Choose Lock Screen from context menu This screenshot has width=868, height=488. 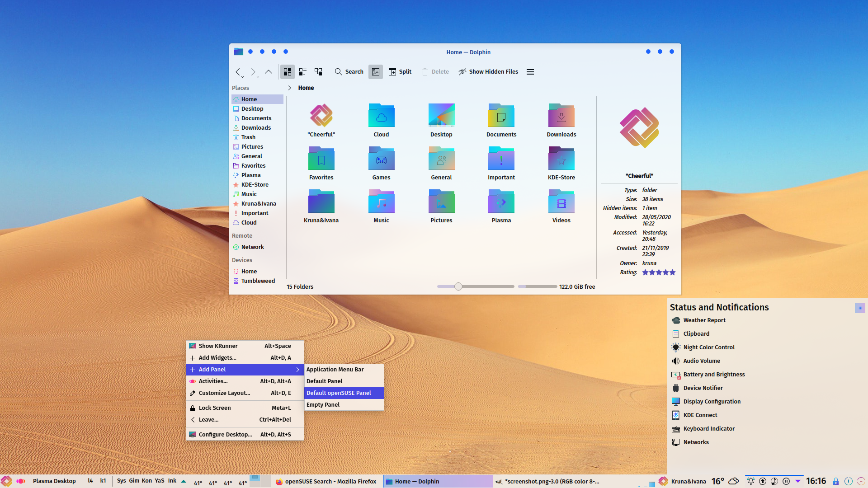[245, 408]
